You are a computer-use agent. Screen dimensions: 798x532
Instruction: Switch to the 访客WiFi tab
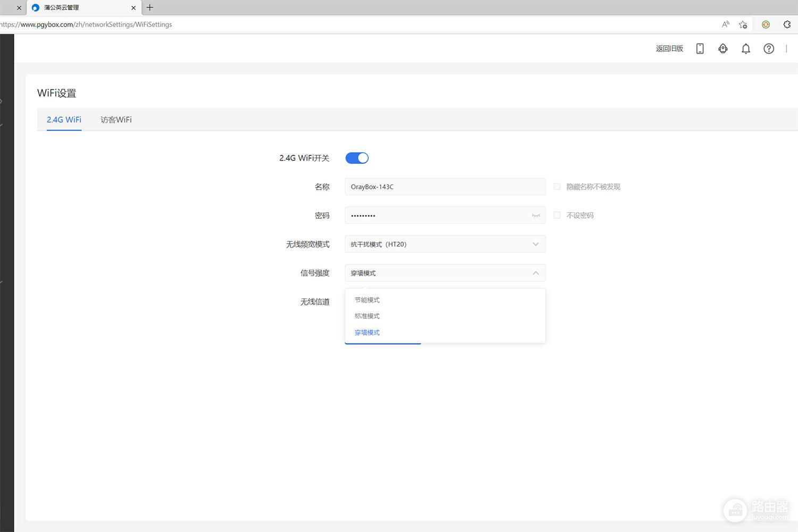(116, 120)
